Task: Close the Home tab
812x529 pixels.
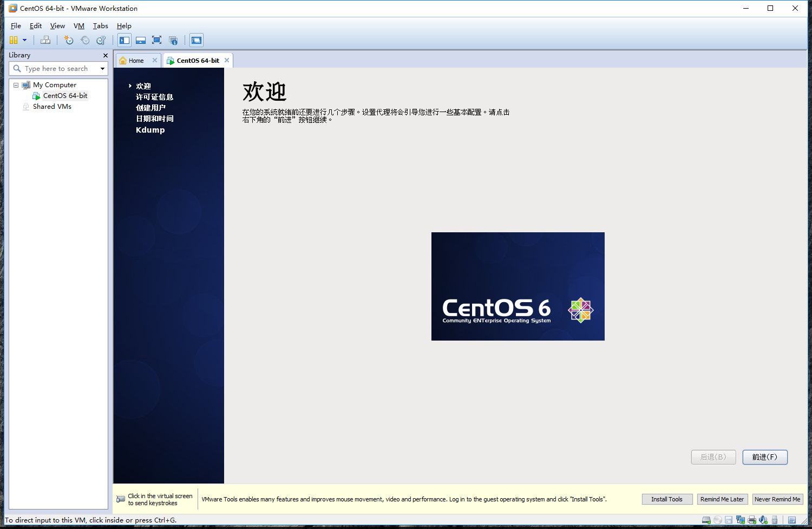Action: pos(155,60)
